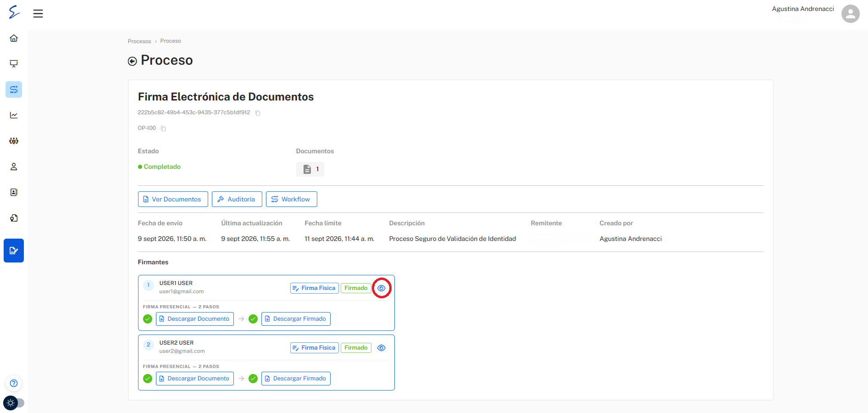Click the user2@gmail.com email
The image size is (868, 413).
coord(182,351)
